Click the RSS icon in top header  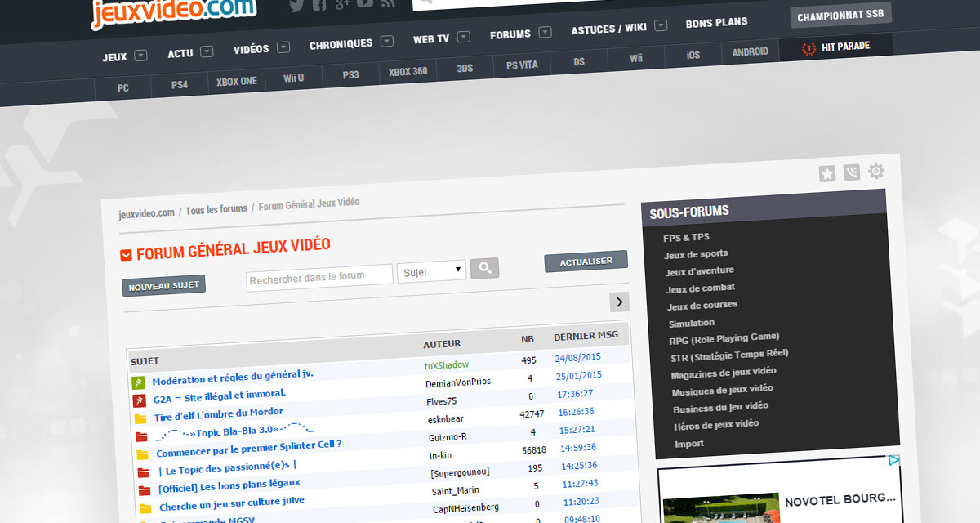click(387, 2)
